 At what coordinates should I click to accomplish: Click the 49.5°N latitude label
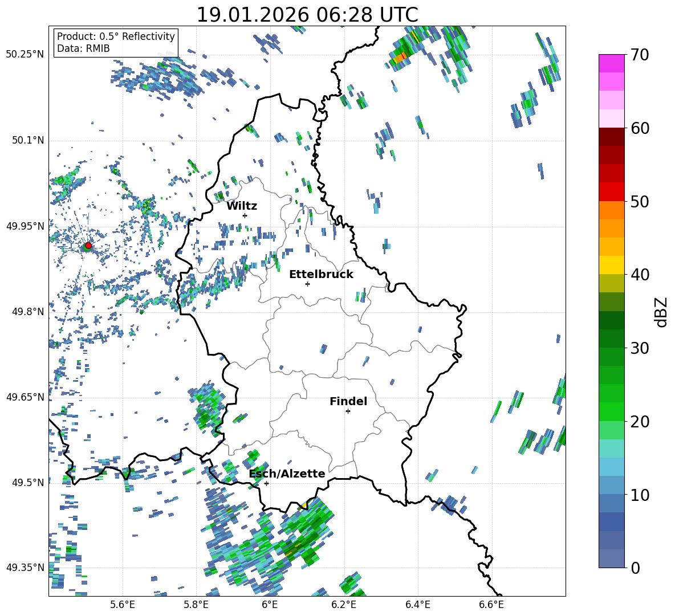pos(28,482)
